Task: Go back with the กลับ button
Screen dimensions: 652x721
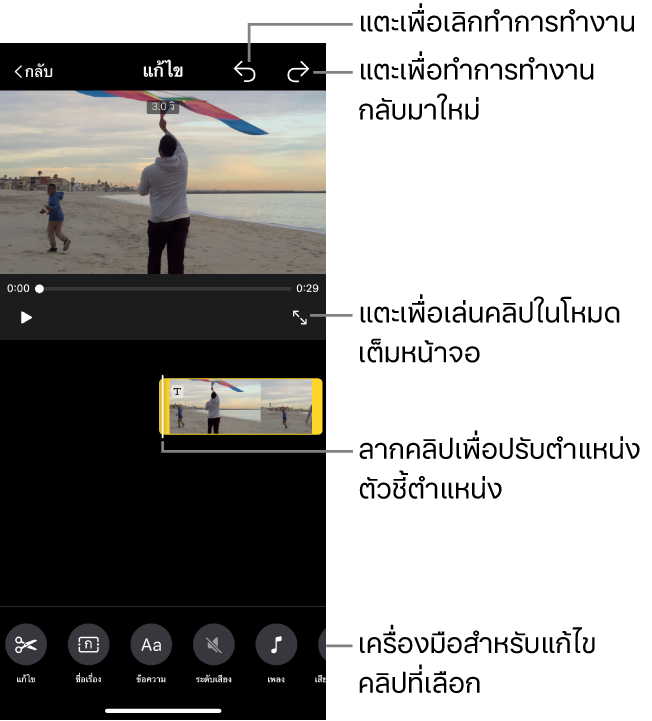Action: (34, 71)
